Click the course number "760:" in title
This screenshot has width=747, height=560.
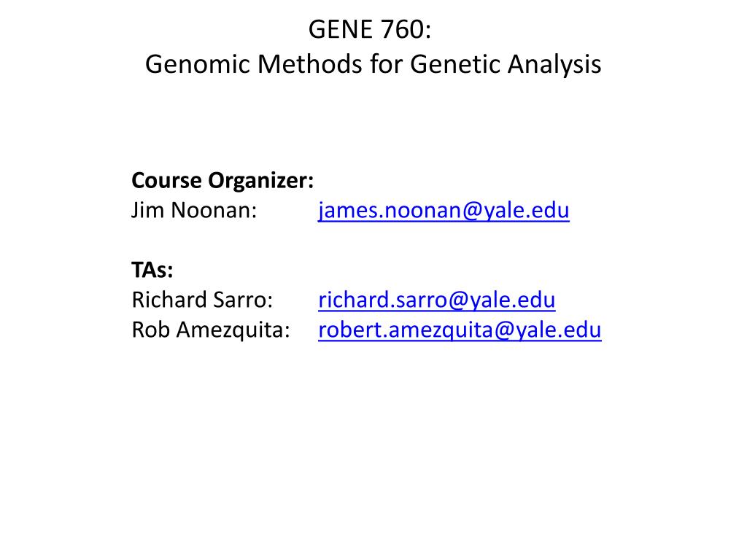point(406,29)
